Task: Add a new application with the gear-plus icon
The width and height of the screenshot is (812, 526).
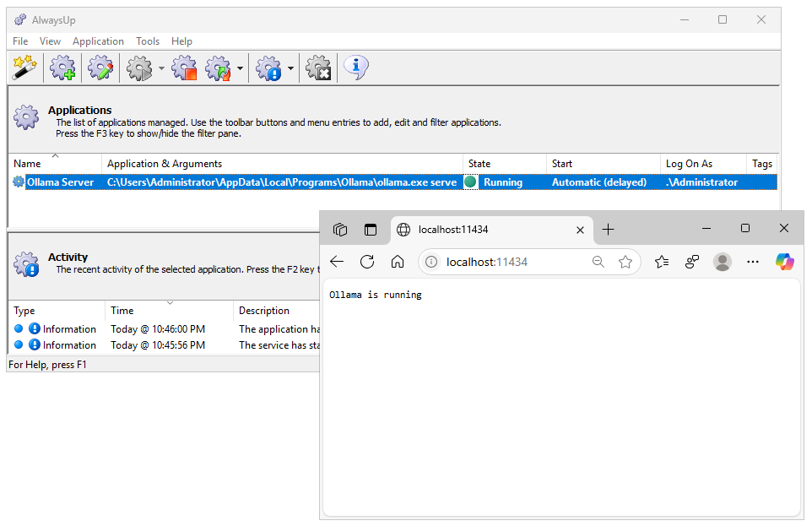Action: click(62, 68)
